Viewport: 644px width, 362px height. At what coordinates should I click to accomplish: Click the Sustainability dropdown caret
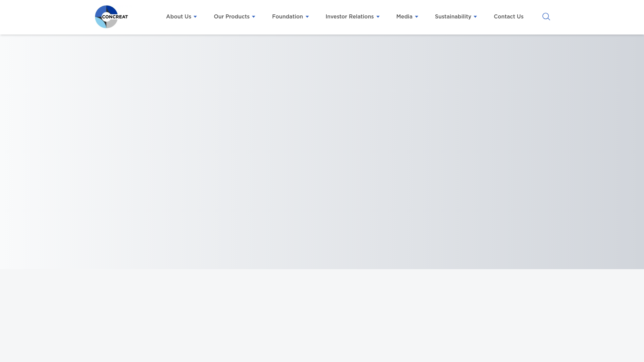click(x=475, y=17)
